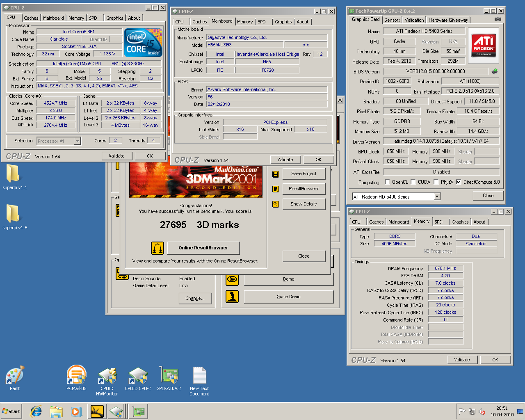The image size is (525, 420).
Task: Open the About tab in Mainboard CPU-Z window
Action: (x=303, y=22)
